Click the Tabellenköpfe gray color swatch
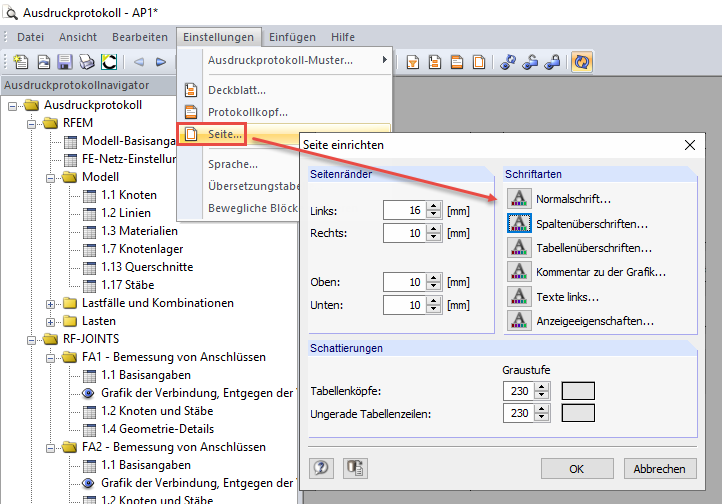Viewport: 722px width, 504px height. coord(578,391)
